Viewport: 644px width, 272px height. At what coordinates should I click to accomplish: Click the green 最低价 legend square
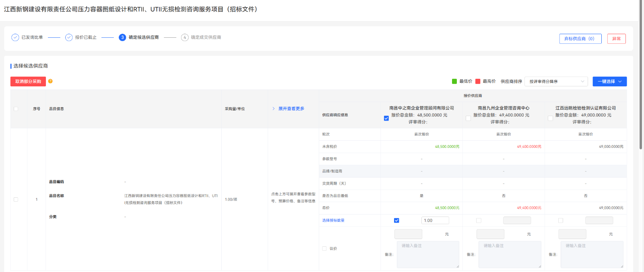coord(454,82)
